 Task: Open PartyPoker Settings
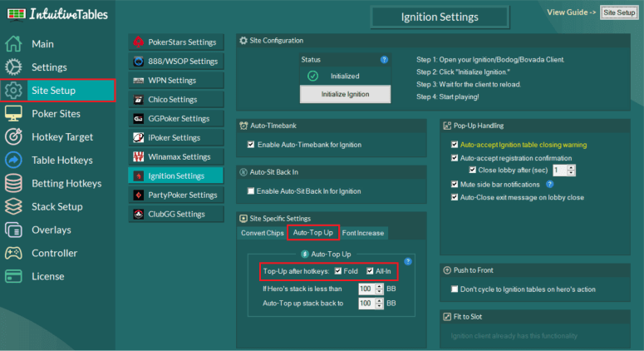point(176,195)
